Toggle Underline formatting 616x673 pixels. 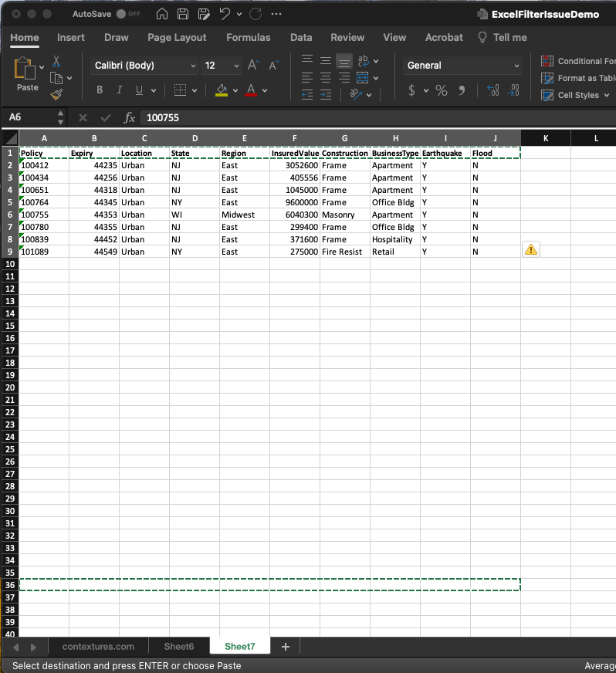pyautogui.click(x=139, y=90)
